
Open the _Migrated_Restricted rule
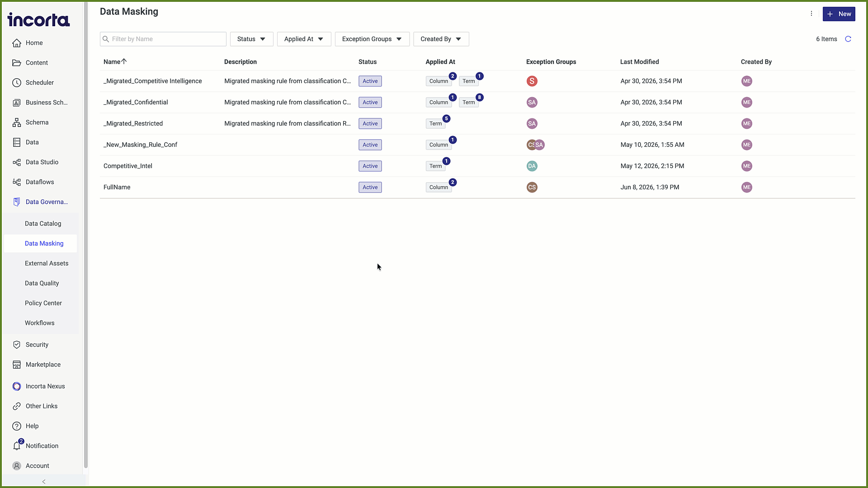click(133, 124)
